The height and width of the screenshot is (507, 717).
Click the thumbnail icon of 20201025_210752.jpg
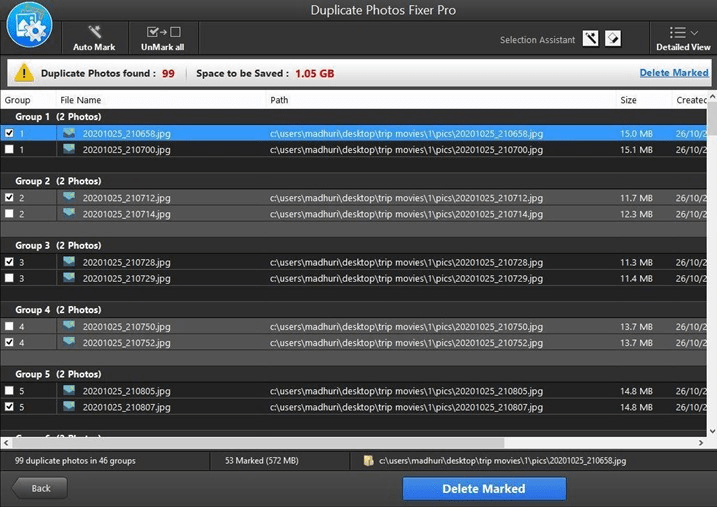point(69,342)
